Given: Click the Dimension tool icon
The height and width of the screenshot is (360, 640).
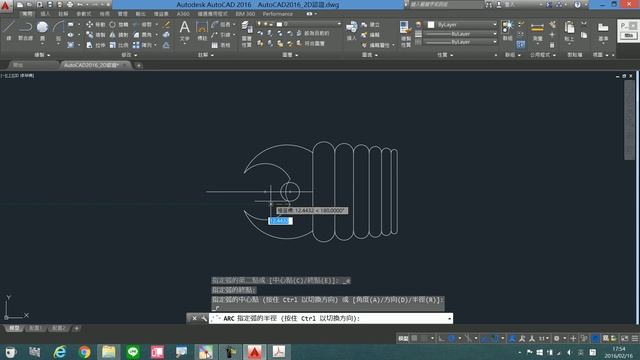Looking at the screenshot, I should pyautogui.click(x=202, y=27).
